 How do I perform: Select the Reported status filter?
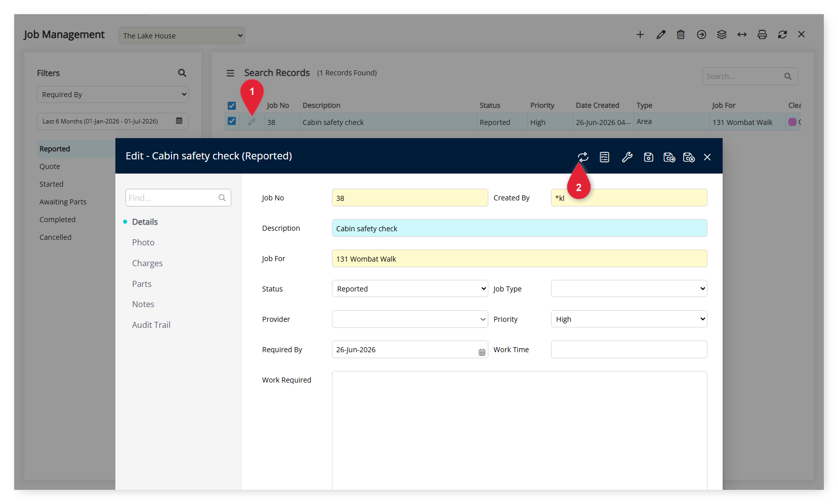point(55,149)
